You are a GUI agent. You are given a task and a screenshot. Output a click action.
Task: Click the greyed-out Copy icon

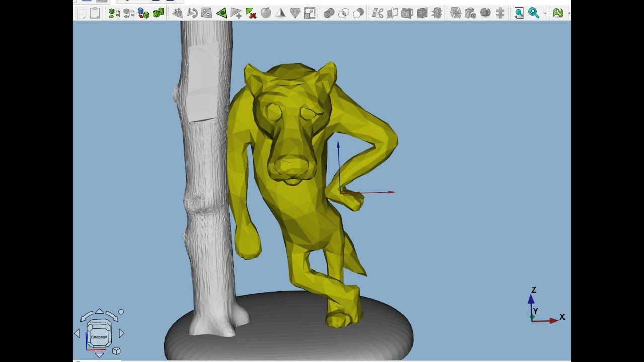pos(81,13)
